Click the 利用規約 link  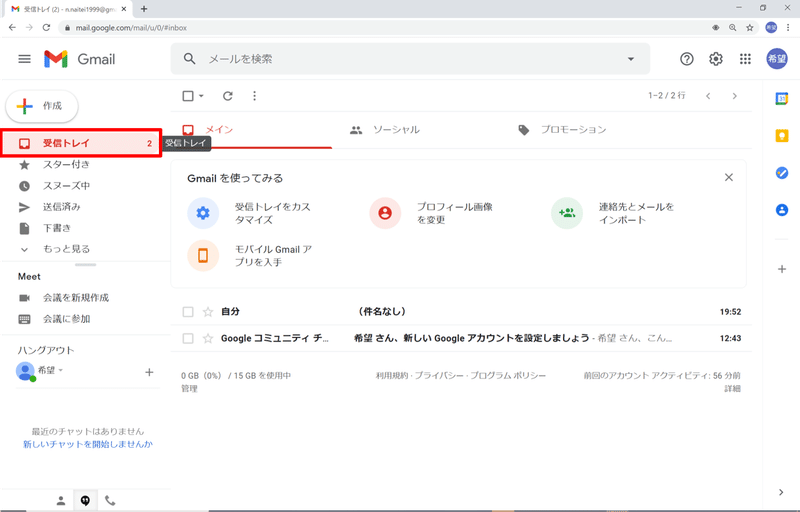coord(392,375)
